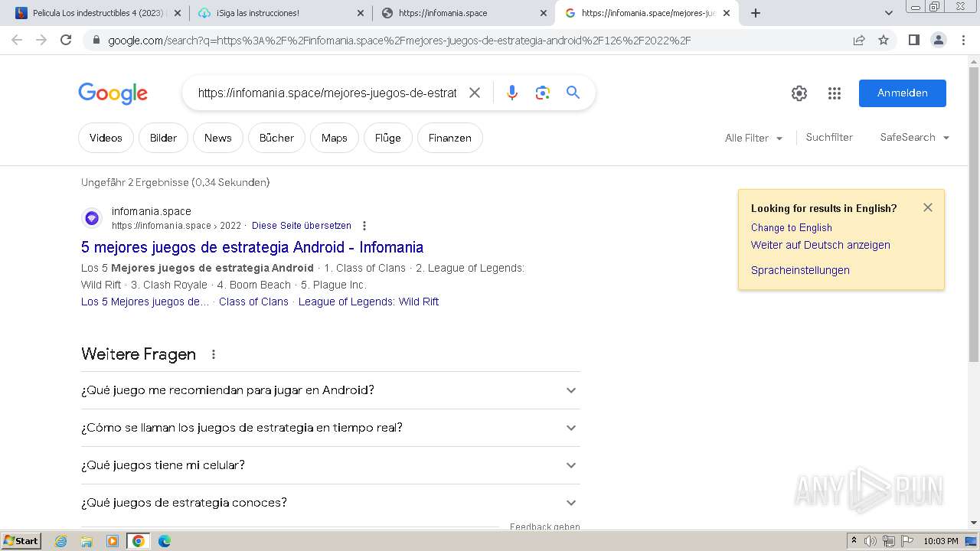Submit search with magnifier icon
The image size is (980, 551).
[x=573, y=93]
